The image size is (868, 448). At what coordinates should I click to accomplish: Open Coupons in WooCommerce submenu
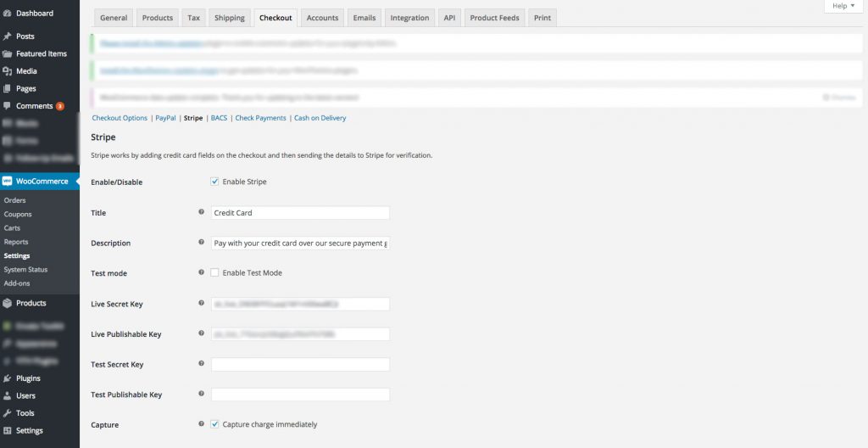[18, 214]
